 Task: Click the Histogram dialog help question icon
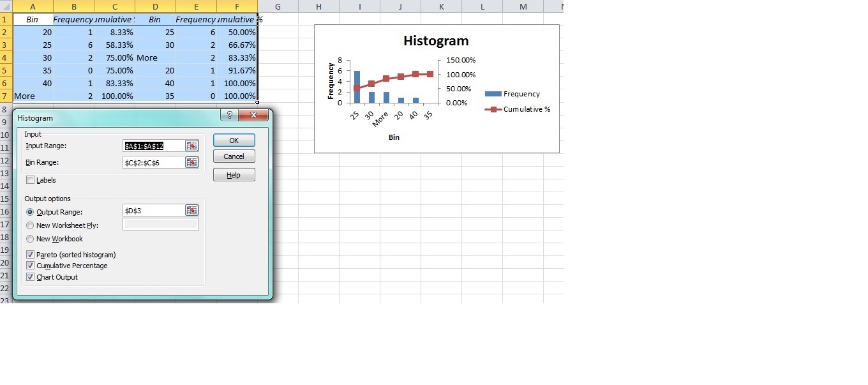pos(229,116)
